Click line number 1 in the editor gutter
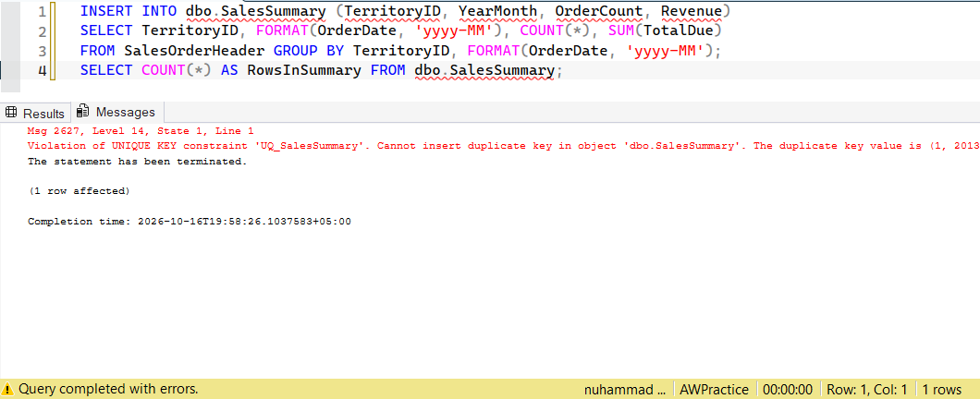 42,12
